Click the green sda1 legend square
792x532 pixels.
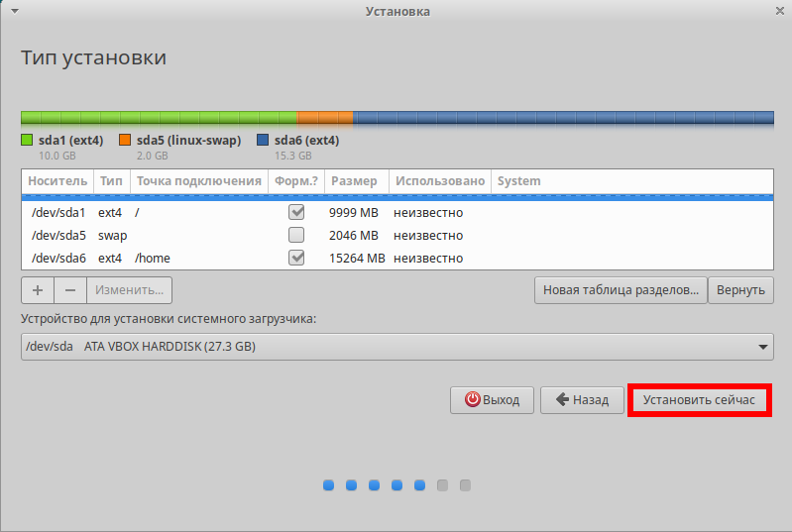pos(27,140)
